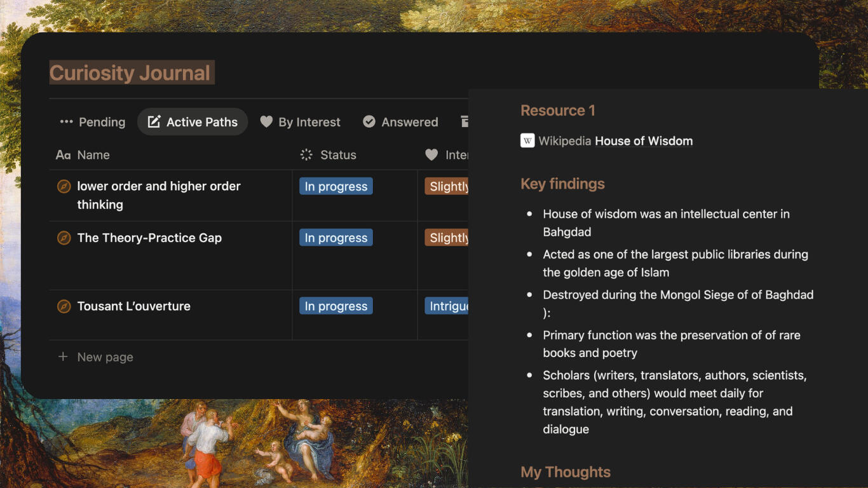Image resolution: width=868 pixels, height=488 pixels.
Task: Change In progress status of Theory-Practice Gap
Action: coord(336,238)
